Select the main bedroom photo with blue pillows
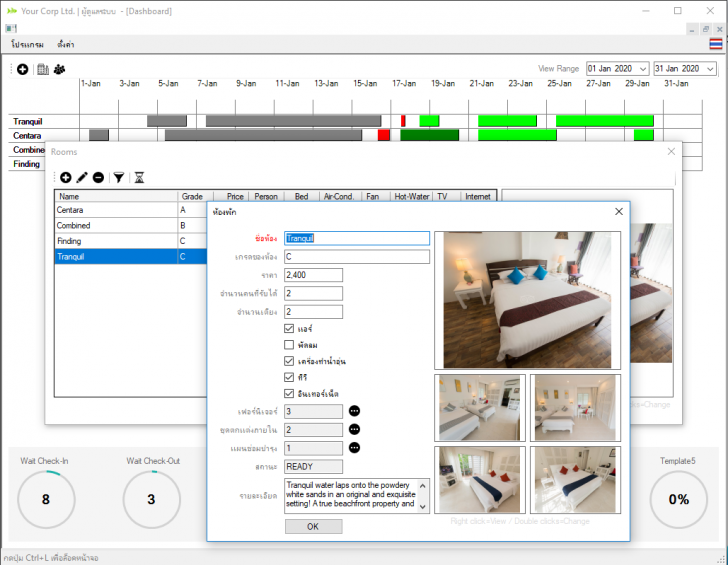 coord(527,300)
